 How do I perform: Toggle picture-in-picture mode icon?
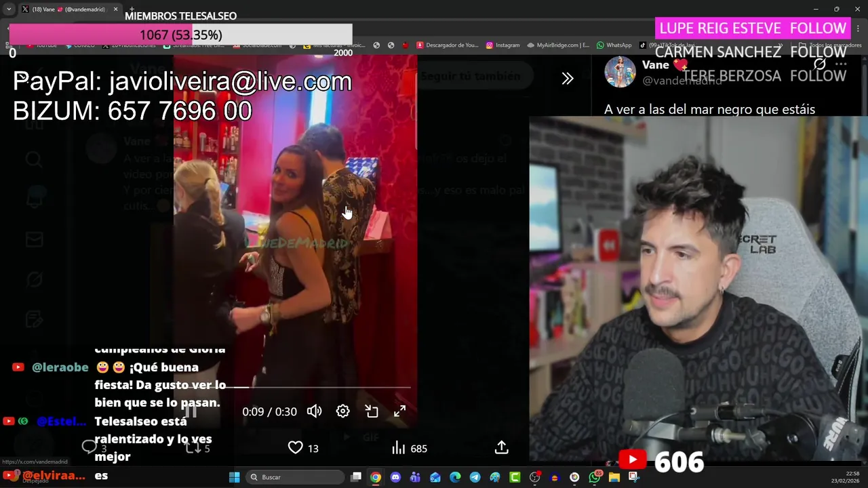click(372, 411)
